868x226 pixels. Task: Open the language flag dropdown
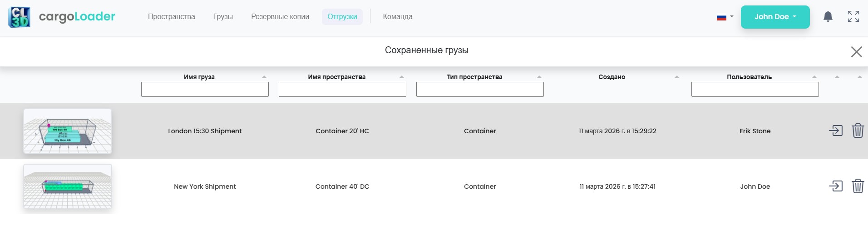(725, 17)
